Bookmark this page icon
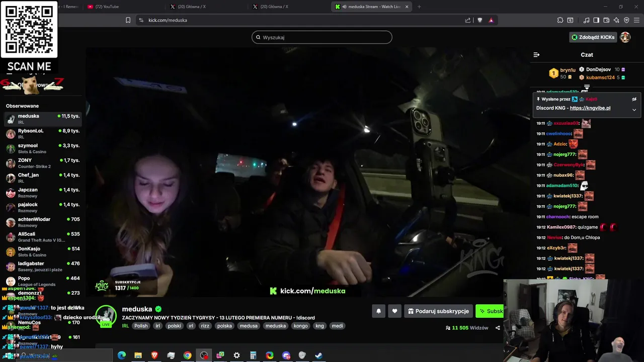The width and height of the screenshot is (644, 362). (128, 20)
